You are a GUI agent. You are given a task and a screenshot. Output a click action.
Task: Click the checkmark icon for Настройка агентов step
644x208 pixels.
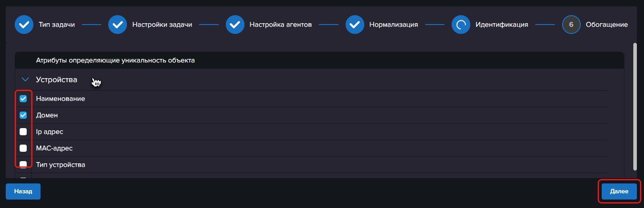click(x=235, y=25)
